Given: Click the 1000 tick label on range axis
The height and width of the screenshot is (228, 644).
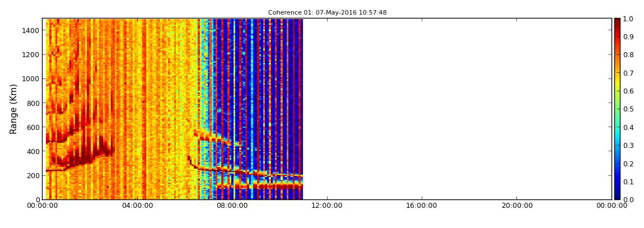Looking at the screenshot, I should (31, 79).
